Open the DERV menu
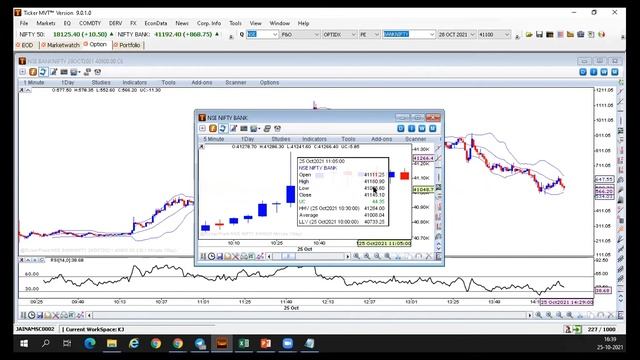The height and width of the screenshot is (360, 640). 115,23
